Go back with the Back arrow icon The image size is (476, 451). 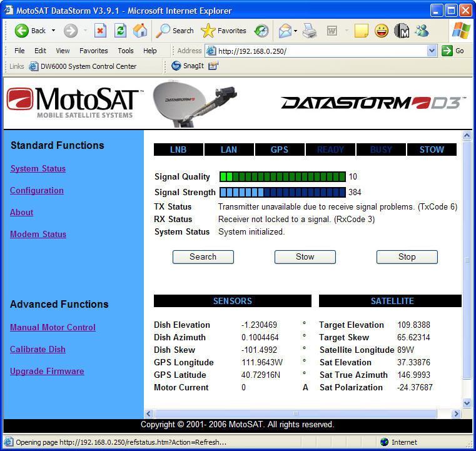pyautogui.click(x=21, y=31)
